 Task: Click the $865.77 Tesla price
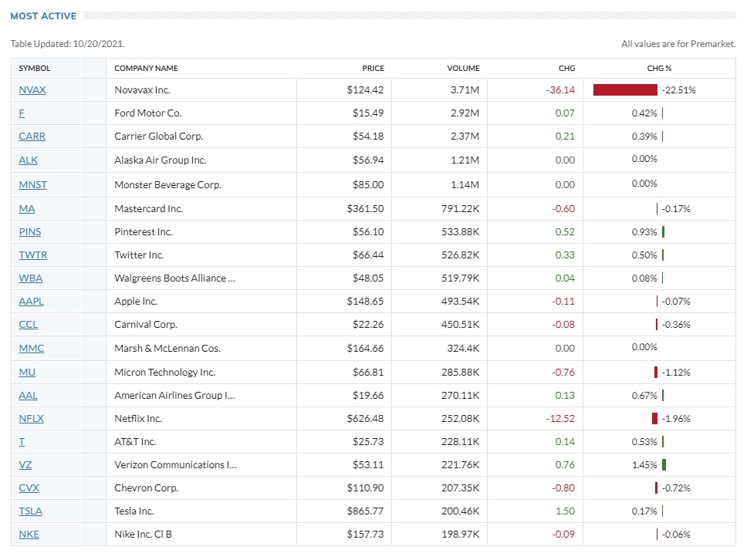coord(366,511)
